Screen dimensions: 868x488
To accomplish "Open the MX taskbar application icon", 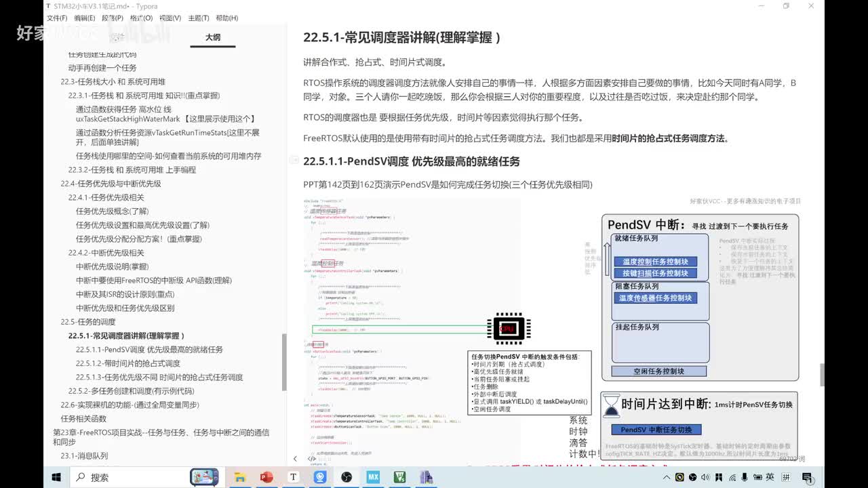I will click(x=373, y=477).
